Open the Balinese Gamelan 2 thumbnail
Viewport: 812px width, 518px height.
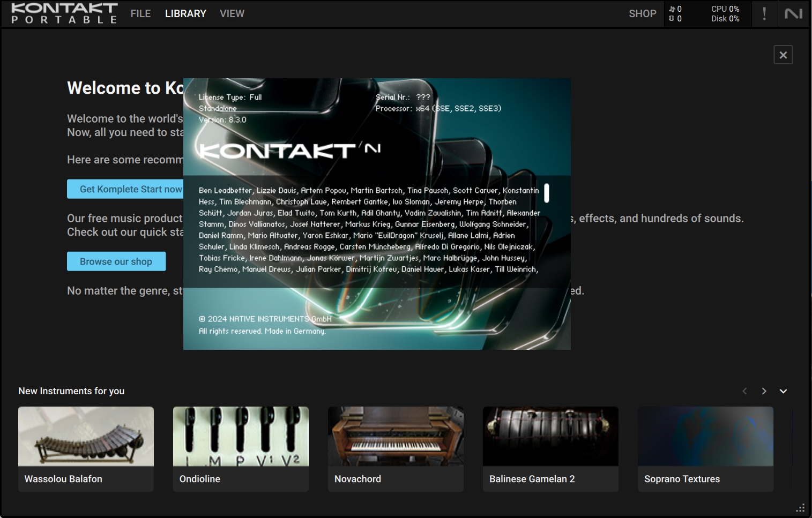550,436
